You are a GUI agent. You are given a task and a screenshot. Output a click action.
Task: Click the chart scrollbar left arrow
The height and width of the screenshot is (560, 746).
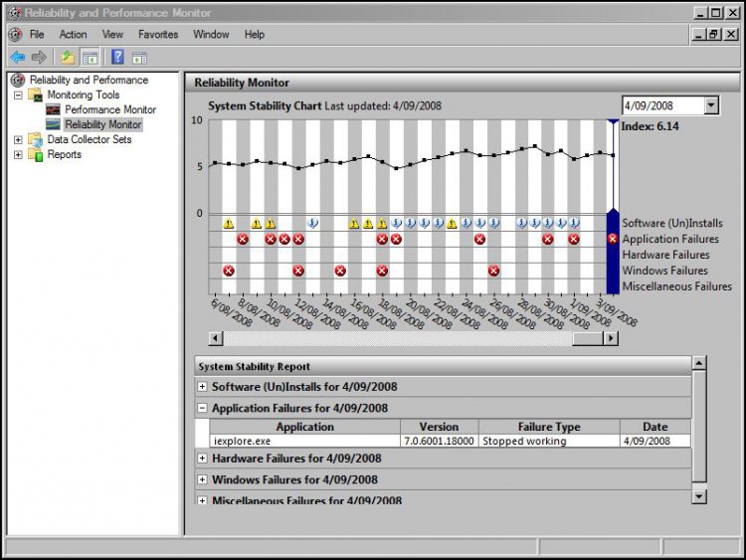tap(216, 338)
